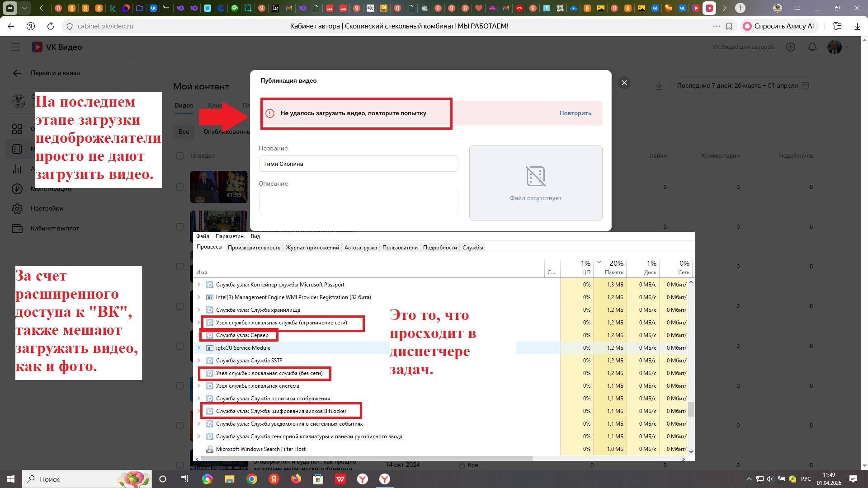Tick the select-all checkbox beside 16 видео
Viewport: 868px width, 488px height.
click(x=180, y=156)
